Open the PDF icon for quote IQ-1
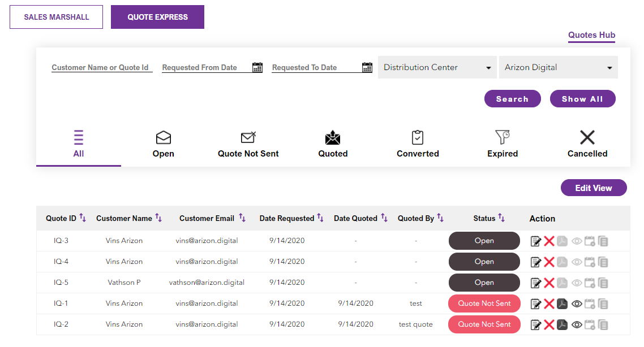Screen dimensions: 644x347 click(563, 304)
